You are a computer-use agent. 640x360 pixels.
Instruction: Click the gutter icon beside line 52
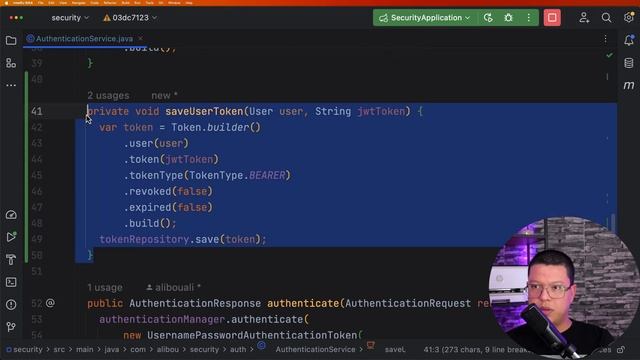pos(50,303)
